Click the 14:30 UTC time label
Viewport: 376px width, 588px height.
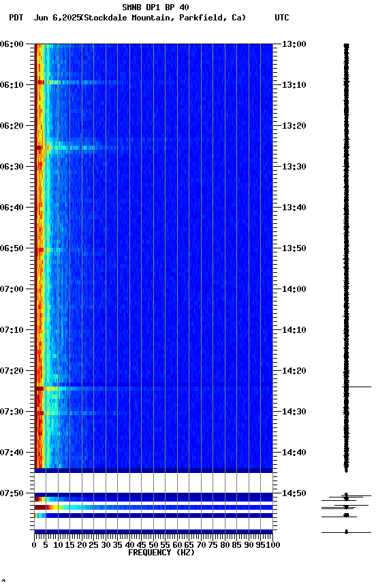click(294, 412)
